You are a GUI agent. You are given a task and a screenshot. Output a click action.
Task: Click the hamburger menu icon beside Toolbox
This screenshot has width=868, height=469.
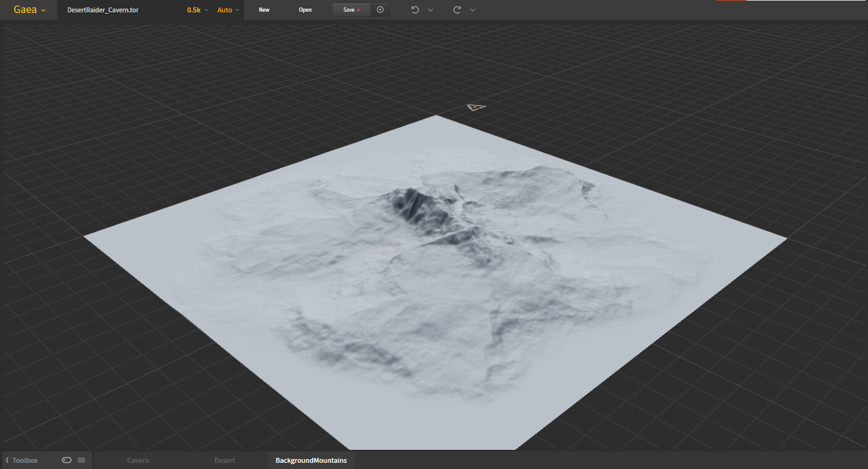[x=82, y=460]
